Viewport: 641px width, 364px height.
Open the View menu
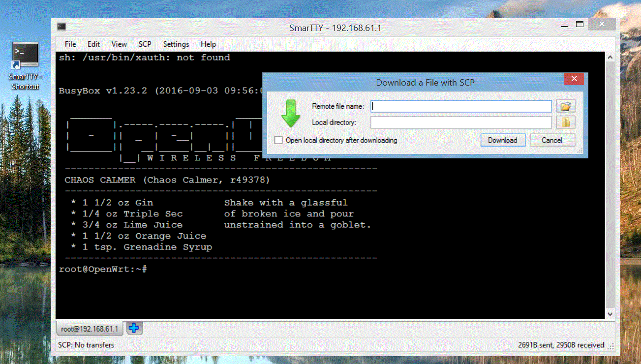(119, 44)
